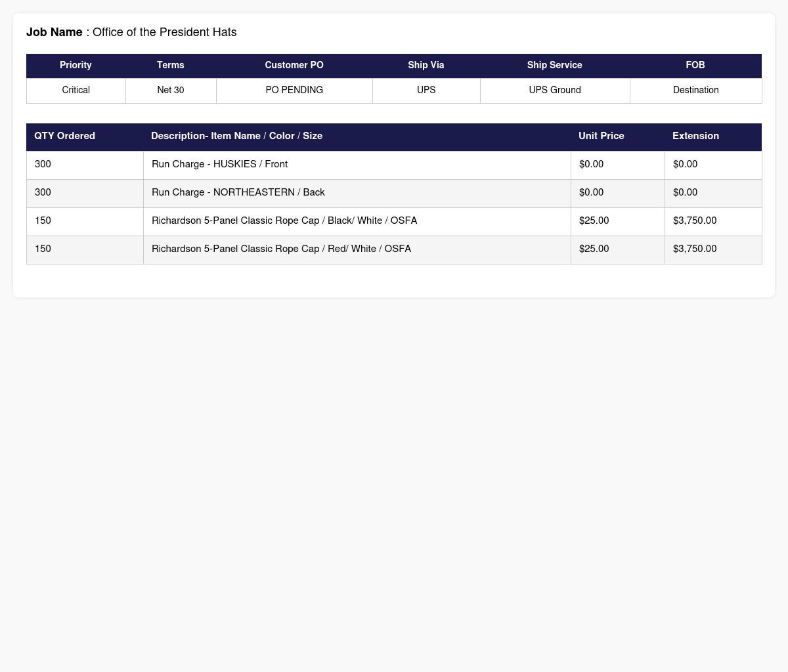Viewport: 788px width, 672px height.
Task: Select the Ship Via header cell
Action: click(x=426, y=66)
